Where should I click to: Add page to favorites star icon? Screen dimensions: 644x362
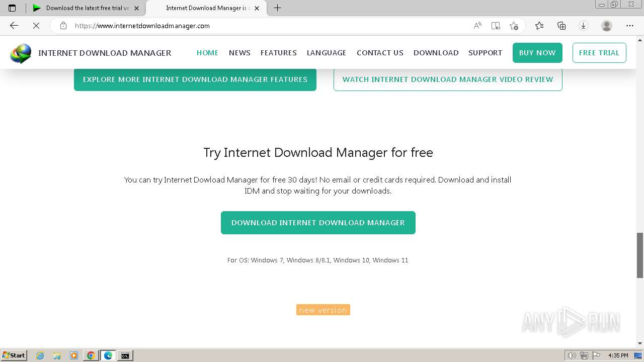[514, 26]
